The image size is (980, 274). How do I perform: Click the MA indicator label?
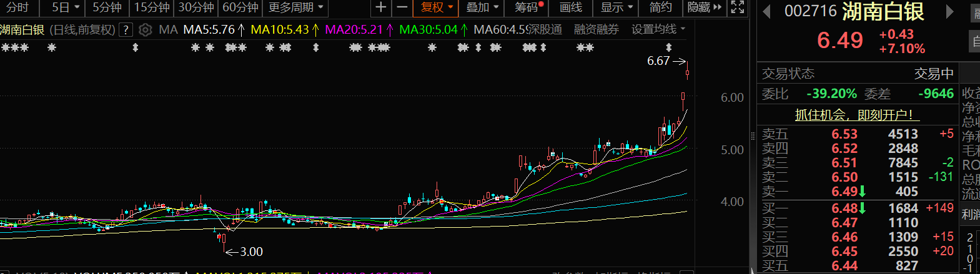[168, 29]
